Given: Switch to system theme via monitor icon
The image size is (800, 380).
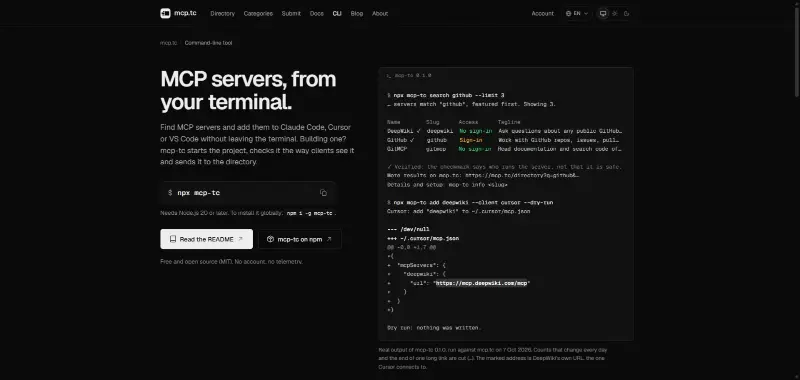Looking at the screenshot, I should 603,14.
